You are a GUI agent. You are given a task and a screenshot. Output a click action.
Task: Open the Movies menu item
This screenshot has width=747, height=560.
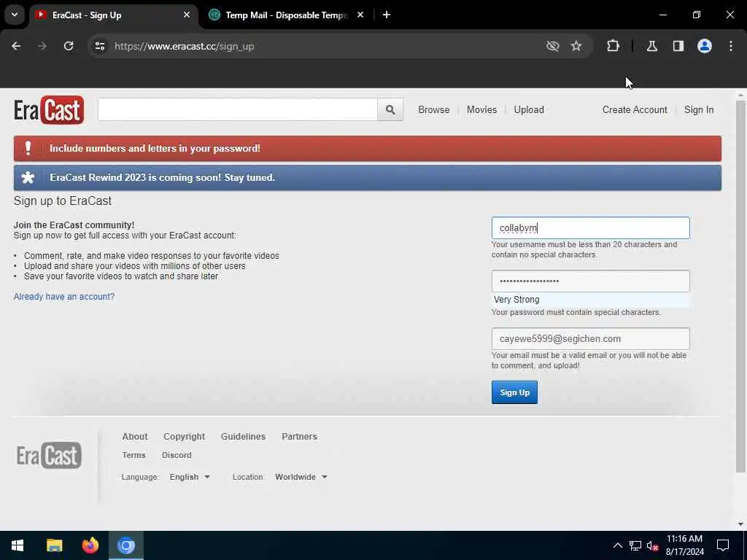481,110
